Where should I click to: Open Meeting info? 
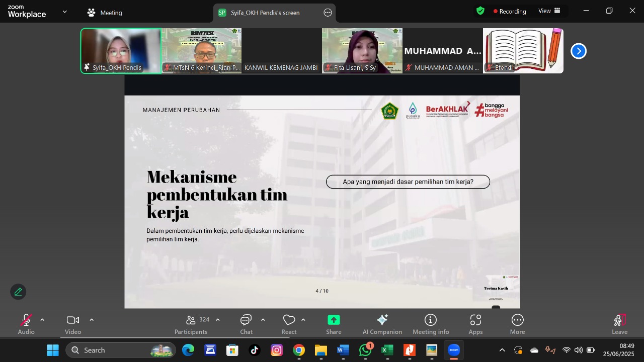pos(431,324)
